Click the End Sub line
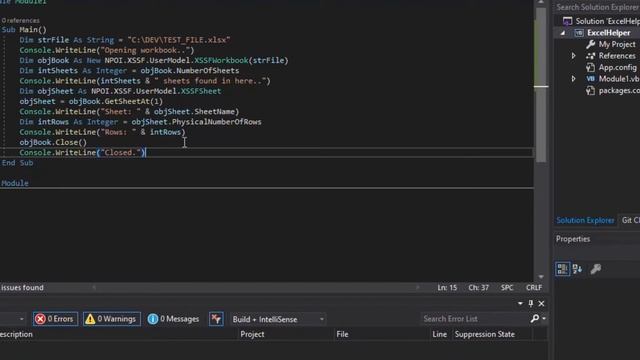This screenshot has height=360, width=640. tap(18, 162)
